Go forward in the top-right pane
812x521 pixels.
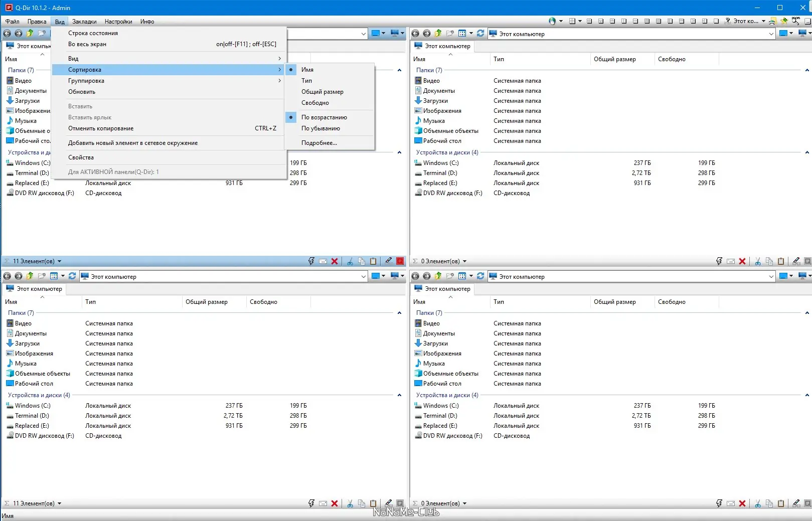point(427,34)
